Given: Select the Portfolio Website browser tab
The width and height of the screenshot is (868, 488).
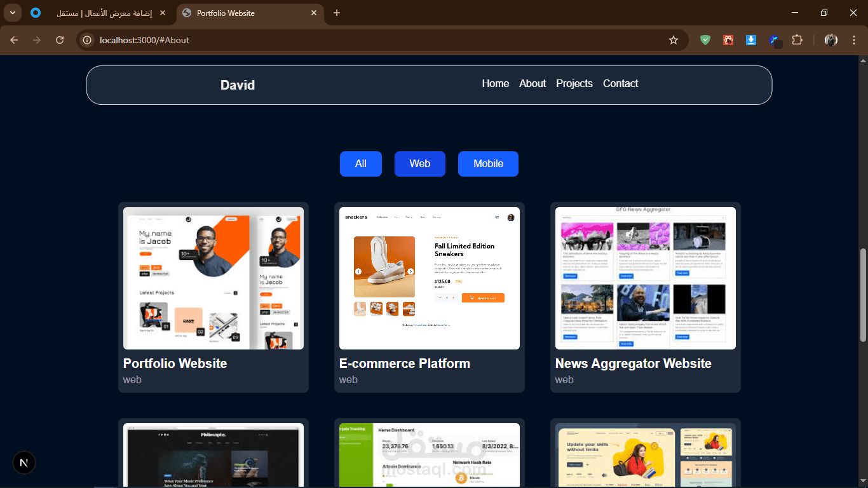Looking at the screenshot, I should pyautogui.click(x=248, y=13).
